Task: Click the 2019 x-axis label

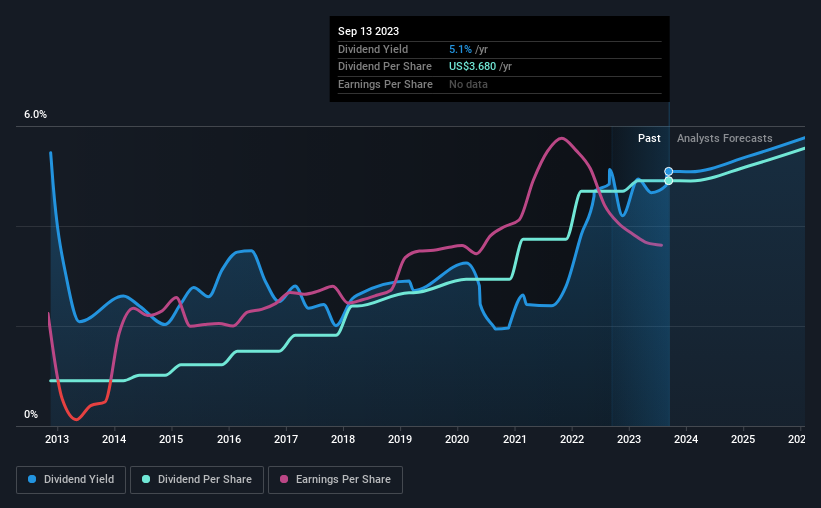Action: click(x=400, y=439)
